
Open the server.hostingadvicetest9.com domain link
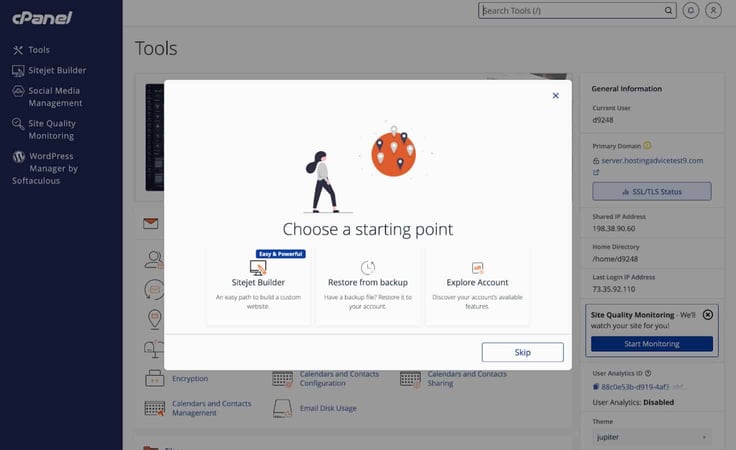(652, 160)
